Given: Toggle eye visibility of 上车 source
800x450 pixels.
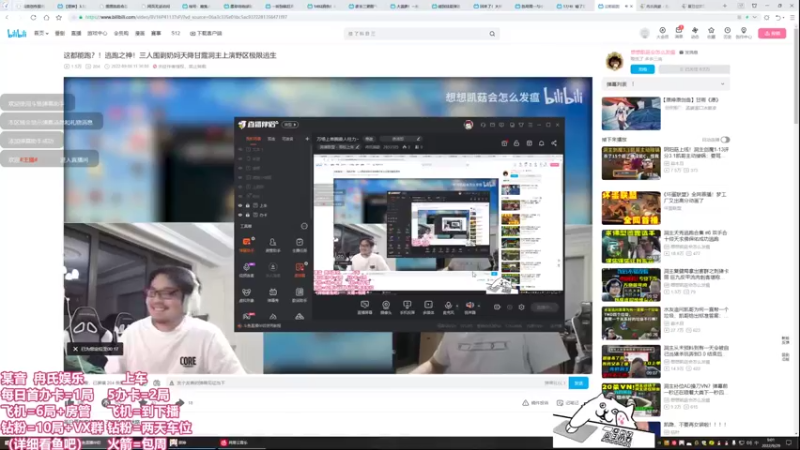Looking at the screenshot, I should tap(240, 206).
